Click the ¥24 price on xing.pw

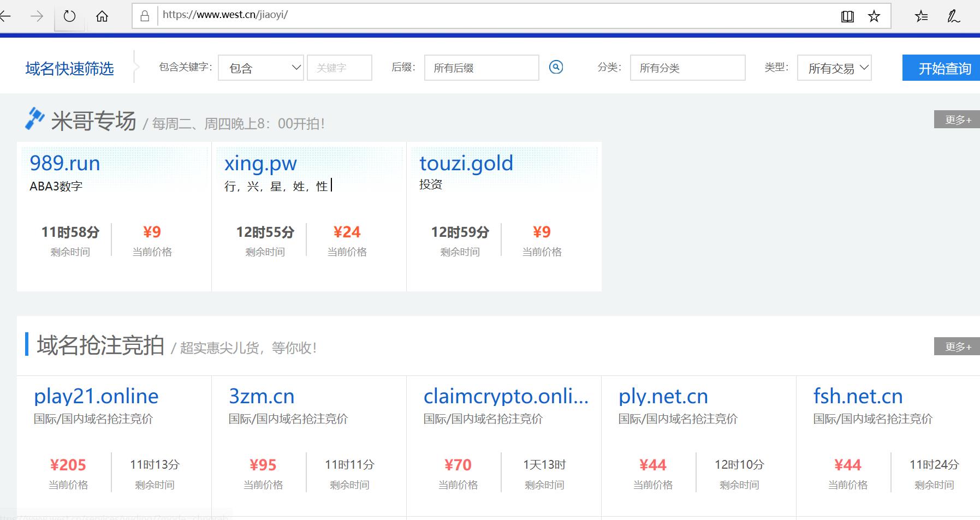pos(347,232)
